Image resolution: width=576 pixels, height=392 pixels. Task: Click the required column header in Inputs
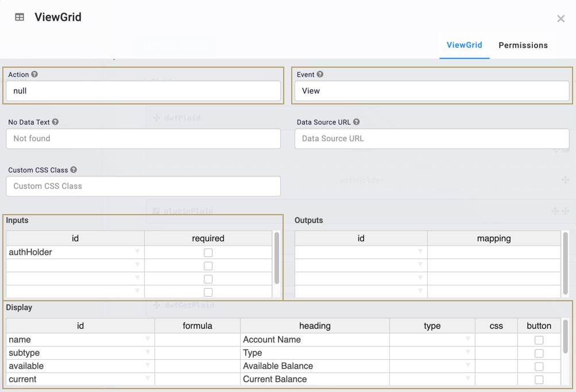[208, 238]
